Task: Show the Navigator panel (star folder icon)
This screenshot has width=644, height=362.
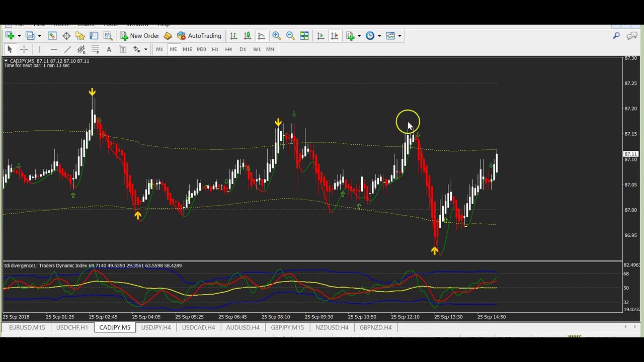Action: [x=80, y=36]
